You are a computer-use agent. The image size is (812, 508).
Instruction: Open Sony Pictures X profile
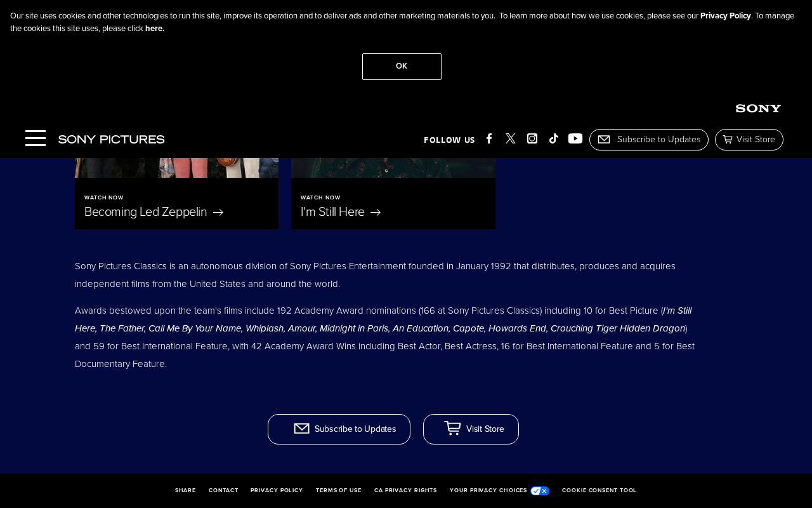tap(511, 138)
